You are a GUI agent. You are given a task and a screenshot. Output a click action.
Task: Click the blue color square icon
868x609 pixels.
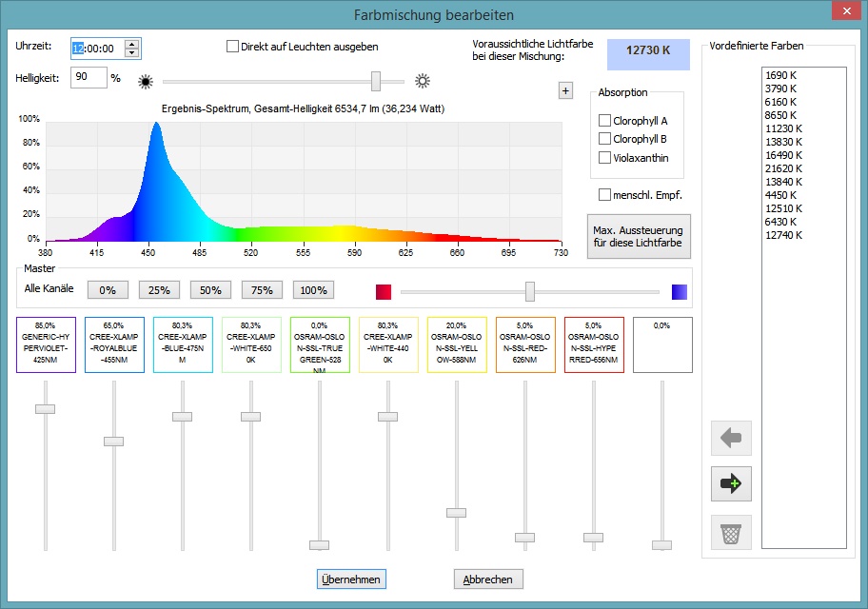pos(680,291)
